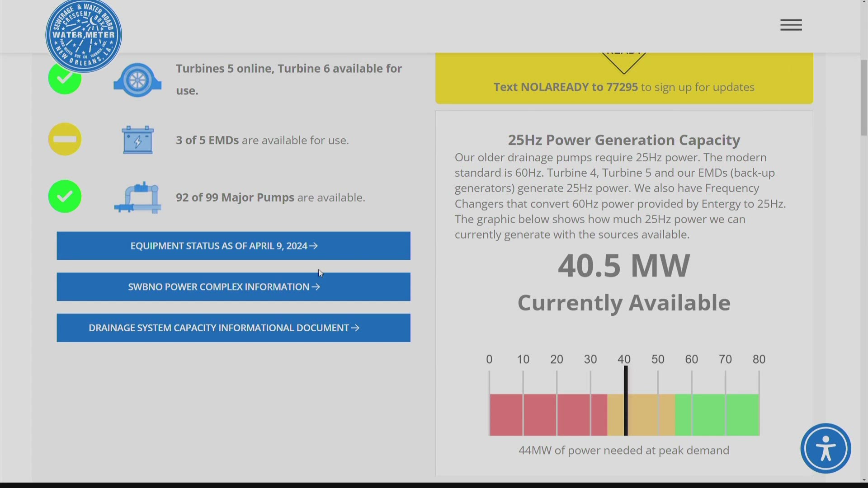Click the '3 of 5 EMDs' status text
Screen dimensions: 868x488
coord(262,140)
